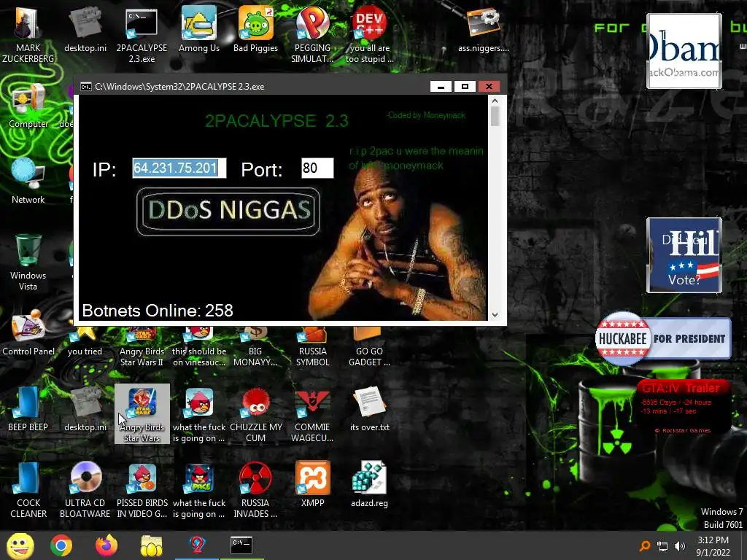Select the GO GO GADGET... folder icon
The image size is (747, 560).
point(369,348)
